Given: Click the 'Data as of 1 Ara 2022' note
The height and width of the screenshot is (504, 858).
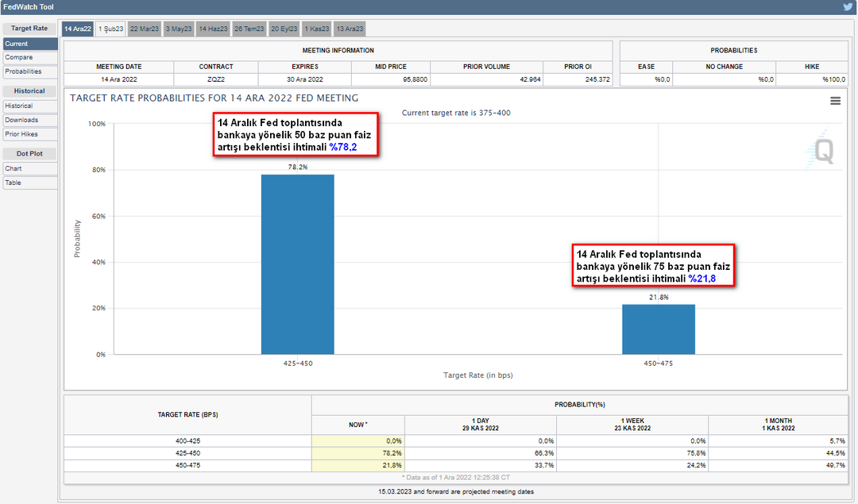Looking at the screenshot, I should tap(456, 478).
